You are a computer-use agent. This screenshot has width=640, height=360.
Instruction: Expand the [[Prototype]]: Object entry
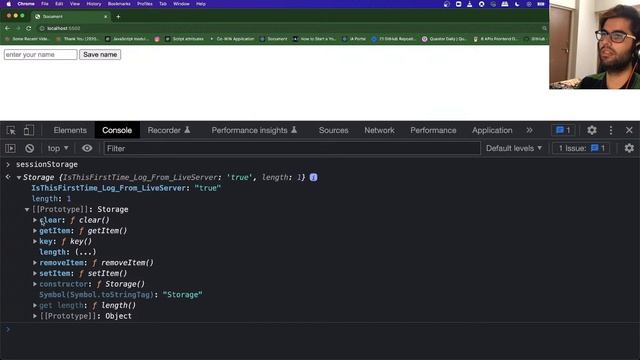[35, 316]
